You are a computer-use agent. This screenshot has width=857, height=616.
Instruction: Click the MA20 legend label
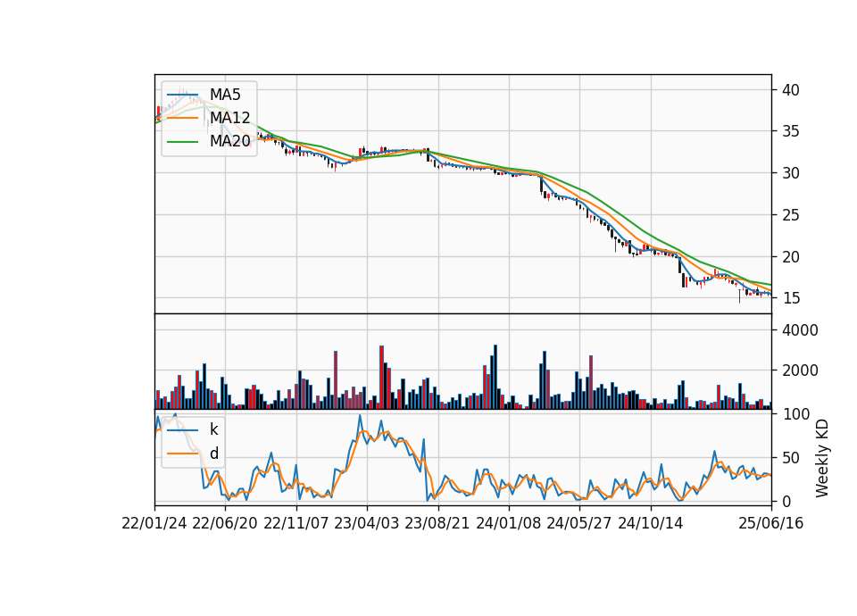point(230,142)
